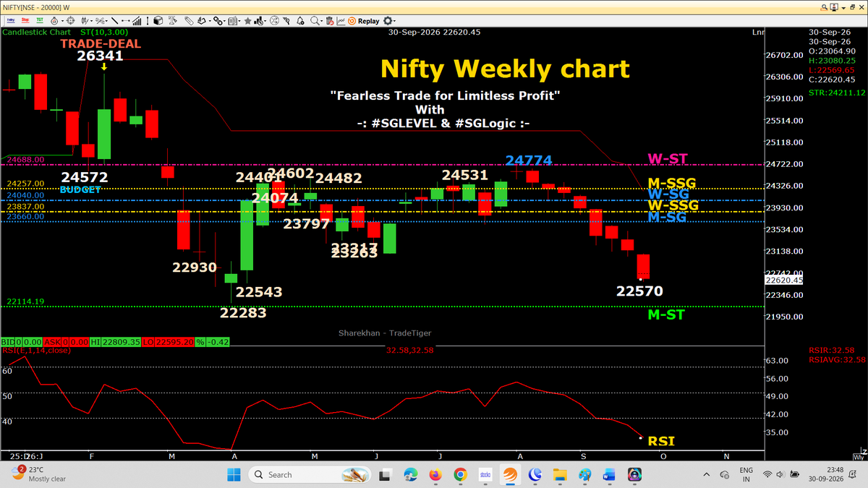Open File Explorer from the taskbar
Viewport: 868px width, 488px height.
pyautogui.click(x=559, y=475)
